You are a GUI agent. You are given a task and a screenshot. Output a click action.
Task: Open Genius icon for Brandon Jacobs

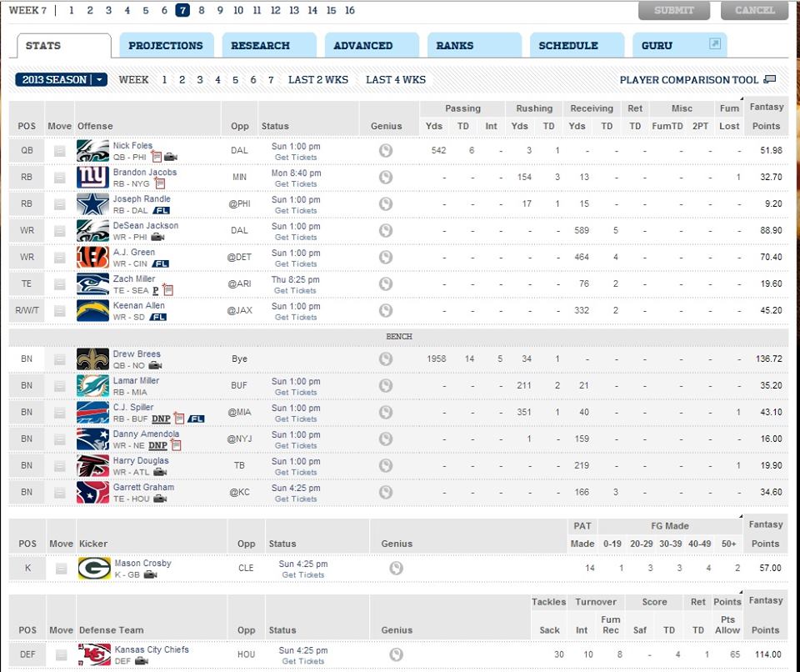coord(386,177)
